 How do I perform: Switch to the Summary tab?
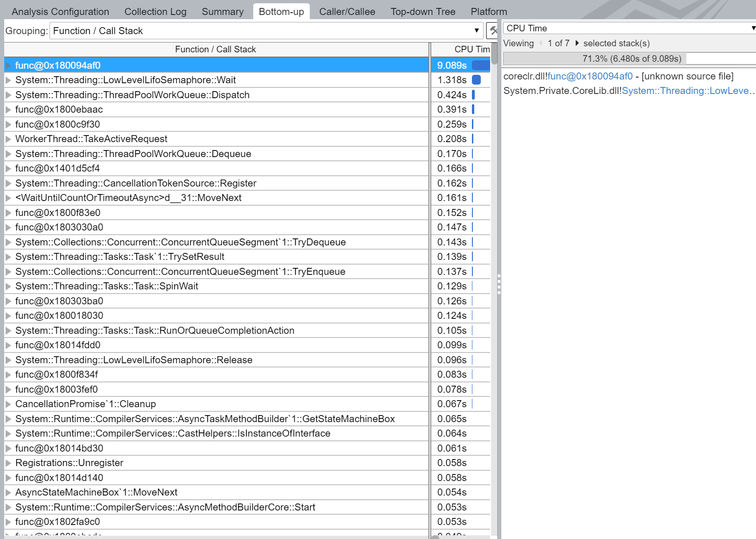click(222, 11)
